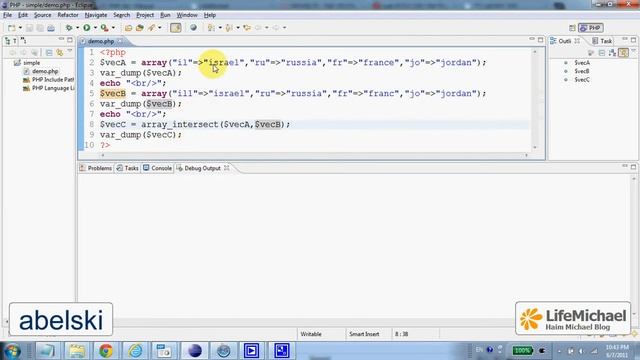The width and height of the screenshot is (640, 360).
Task: Click the Previous Annotation toolbar icon
Action: pos(229,28)
